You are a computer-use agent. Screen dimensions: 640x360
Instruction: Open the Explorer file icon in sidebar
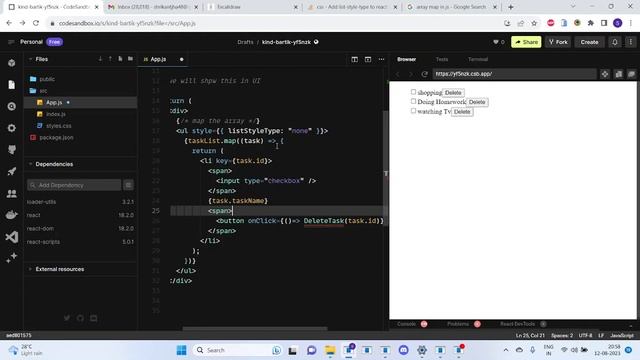pos(11,84)
